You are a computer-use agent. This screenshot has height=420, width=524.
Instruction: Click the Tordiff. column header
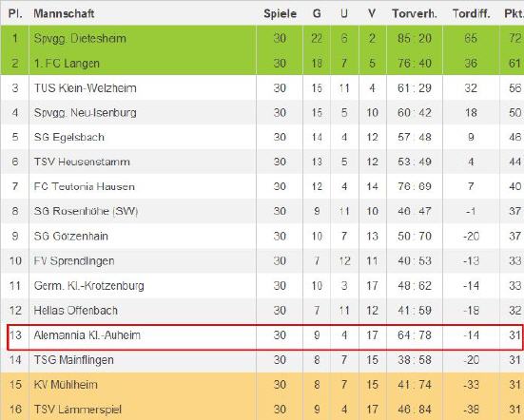471,13
